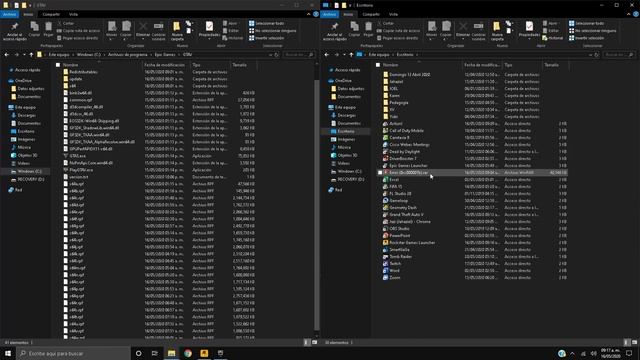Open Cortana circle on taskbar
The height and width of the screenshot is (360, 640).
click(138, 353)
